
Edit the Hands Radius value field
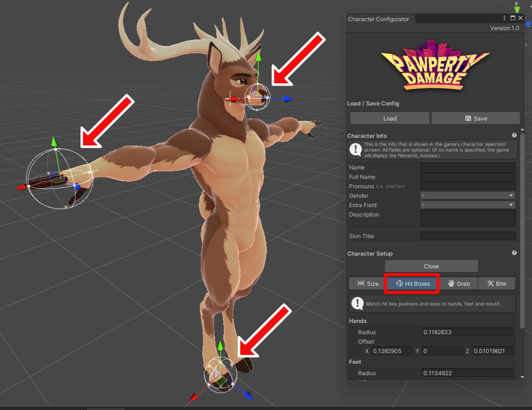468,332
